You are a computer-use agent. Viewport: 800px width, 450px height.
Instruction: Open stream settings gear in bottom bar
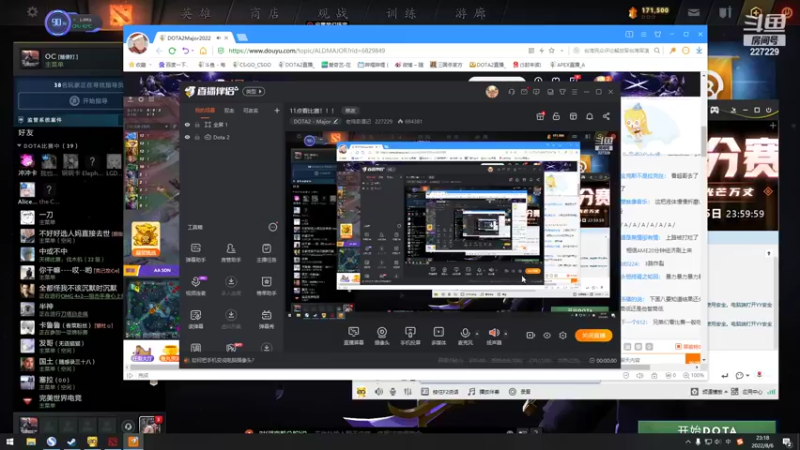point(563,335)
